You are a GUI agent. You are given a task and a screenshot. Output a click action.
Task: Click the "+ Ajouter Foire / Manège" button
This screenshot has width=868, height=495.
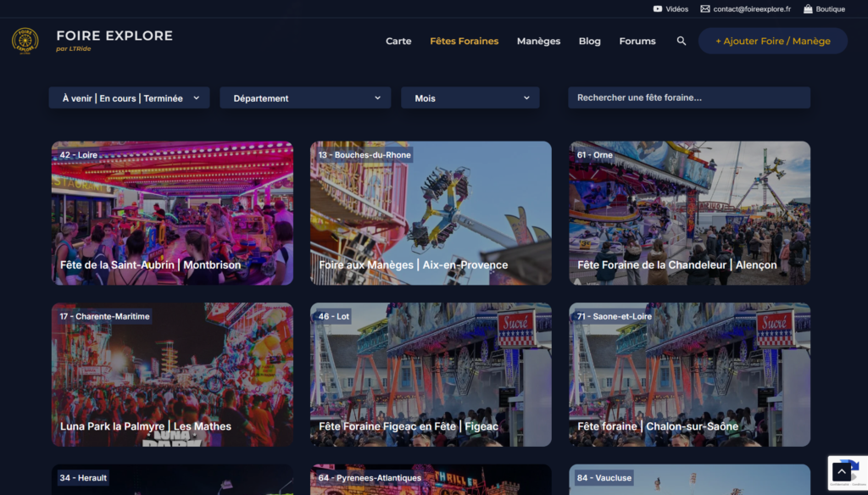point(772,40)
